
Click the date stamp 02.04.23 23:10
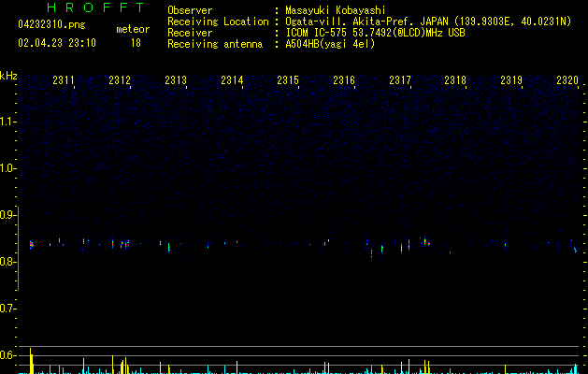57,43
